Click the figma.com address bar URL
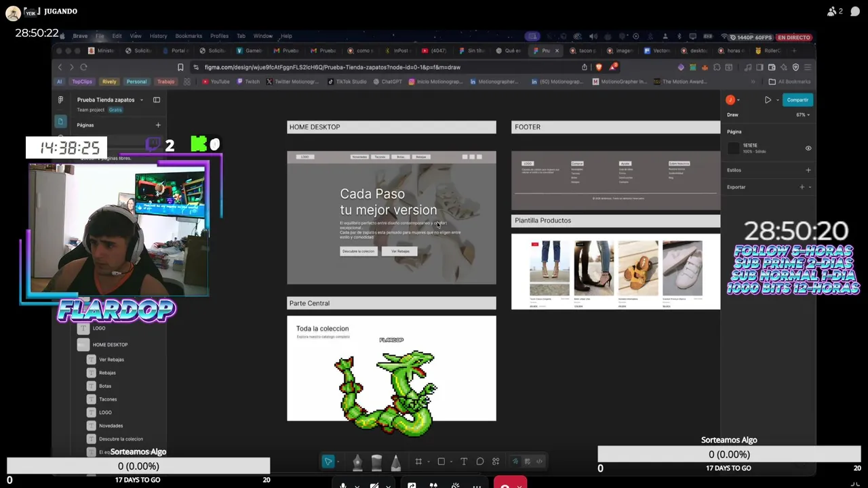 [x=332, y=67]
